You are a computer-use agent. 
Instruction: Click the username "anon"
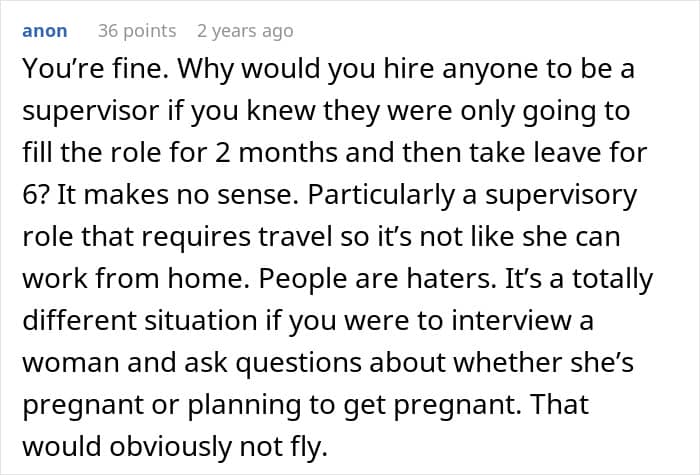46,31
